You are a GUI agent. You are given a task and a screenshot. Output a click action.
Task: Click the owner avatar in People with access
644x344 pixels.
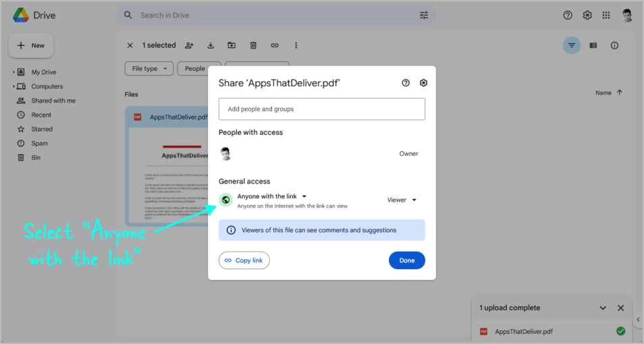click(225, 154)
